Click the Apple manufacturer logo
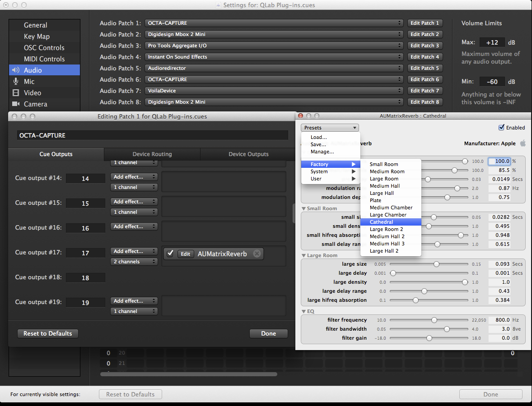Screen dimensions: 532x406 tap(523, 143)
